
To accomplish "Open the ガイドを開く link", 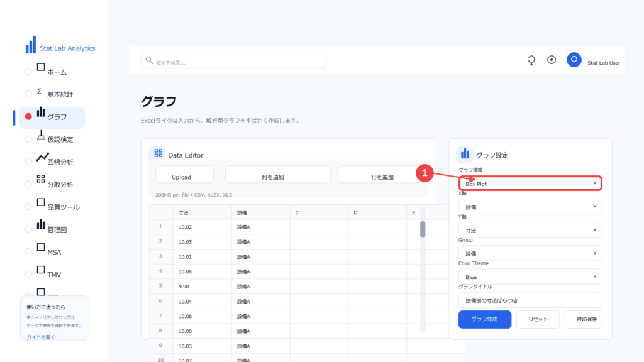I will [x=41, y=337].
